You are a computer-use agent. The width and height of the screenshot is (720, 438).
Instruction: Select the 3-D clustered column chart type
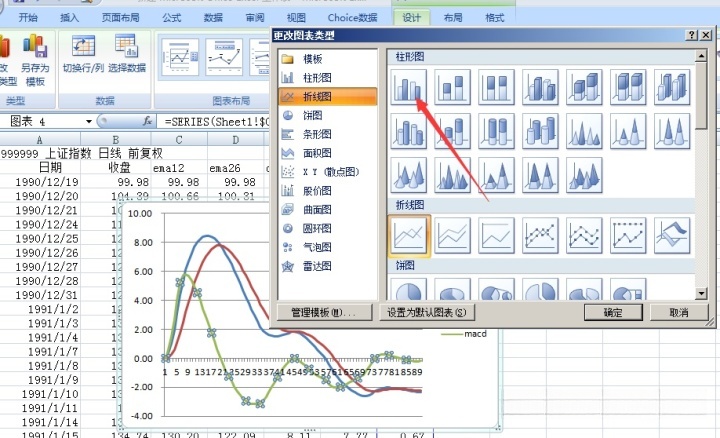540,87
